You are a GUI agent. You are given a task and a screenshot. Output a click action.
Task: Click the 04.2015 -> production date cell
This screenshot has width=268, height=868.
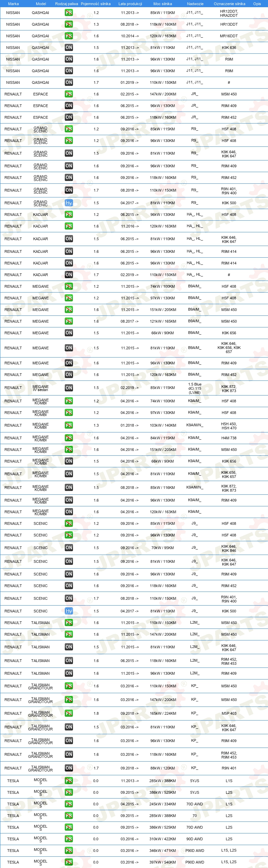pyautogui.click(x=130, y=804)
